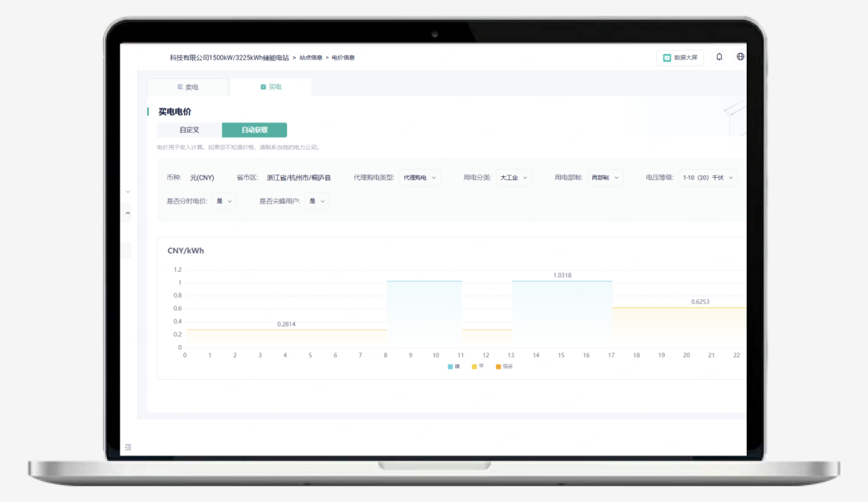Toggle the blue 峰 legend swatch
This screenshot has height=502, width=868.
451,366
